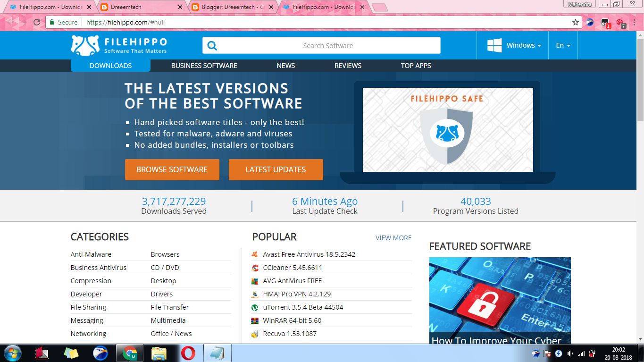Open the Windows platform dropdown
The image size is (644, 362).
[x=521, y=45]
